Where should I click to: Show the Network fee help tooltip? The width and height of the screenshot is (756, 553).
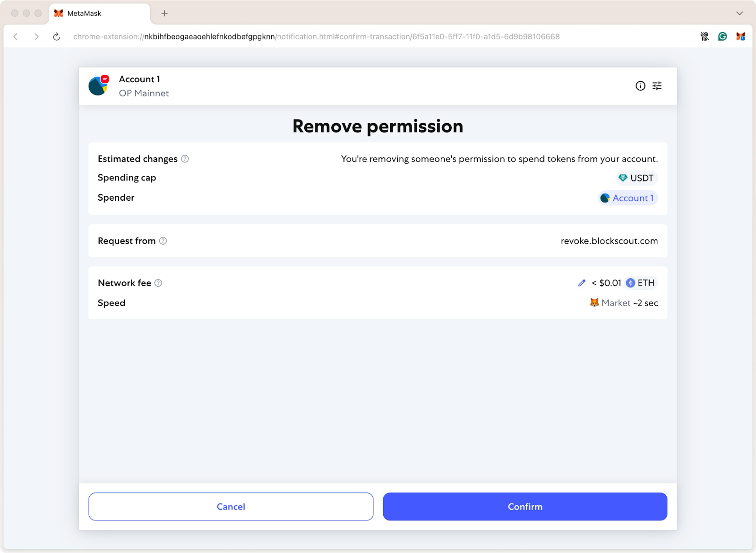coord(158,283)
